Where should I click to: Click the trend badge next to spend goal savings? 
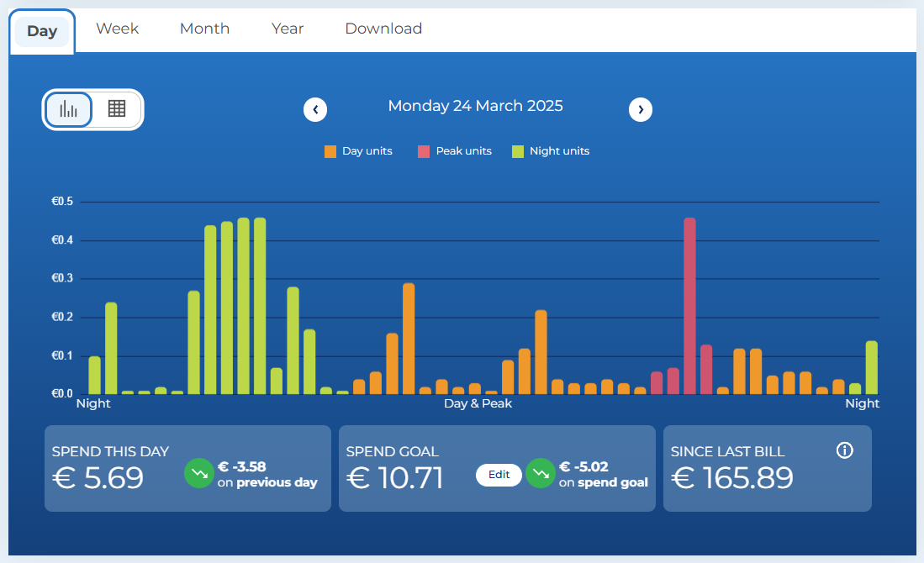click(541, 474)
